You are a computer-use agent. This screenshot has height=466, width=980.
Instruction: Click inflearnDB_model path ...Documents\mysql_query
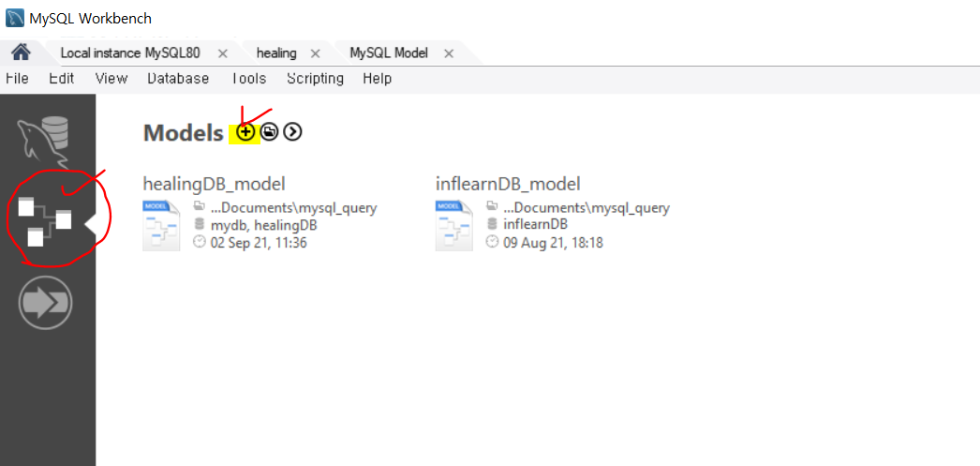pyautogui.click(x=587, y=207)
